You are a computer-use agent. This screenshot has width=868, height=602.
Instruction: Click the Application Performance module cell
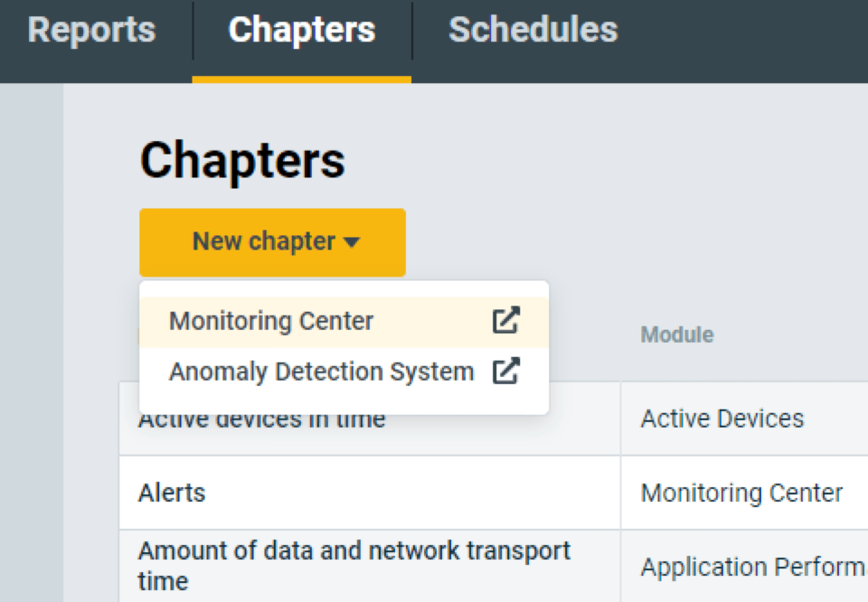click(752, 567)
